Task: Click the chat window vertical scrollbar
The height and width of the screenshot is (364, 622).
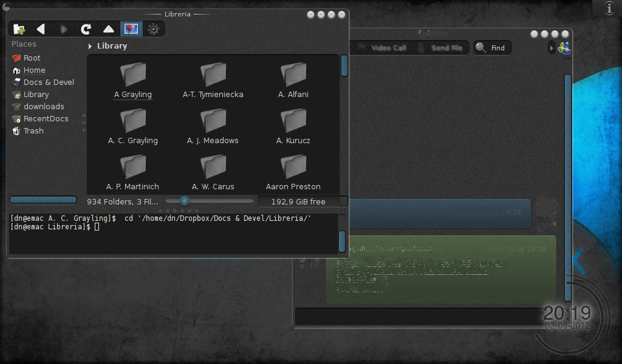Action: [x=568, y=187]
